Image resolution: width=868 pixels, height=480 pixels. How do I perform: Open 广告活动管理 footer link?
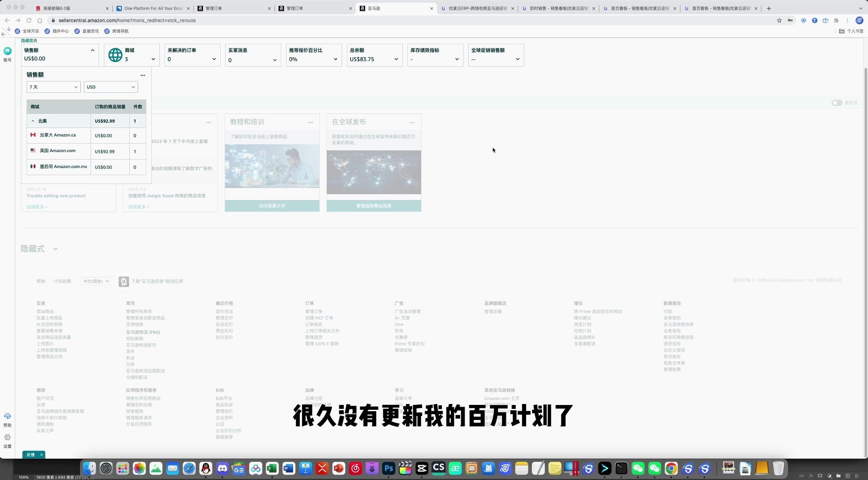point(407,312)
